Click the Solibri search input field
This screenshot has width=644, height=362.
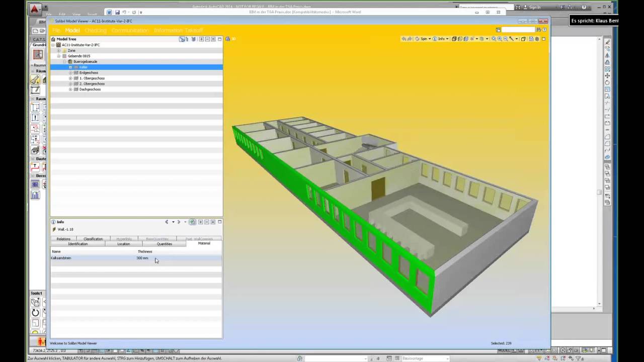pos(518,30)
